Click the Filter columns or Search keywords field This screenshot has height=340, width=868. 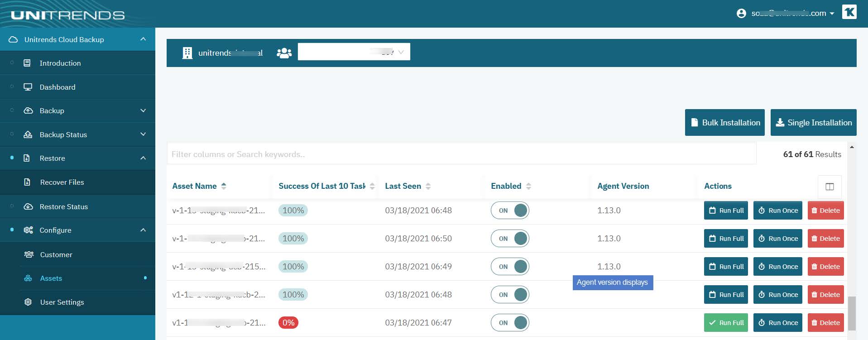(x=461, y=154)
